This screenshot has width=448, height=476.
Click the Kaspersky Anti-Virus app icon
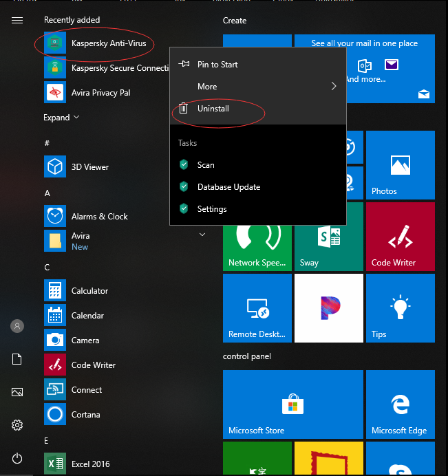point(55,43)
